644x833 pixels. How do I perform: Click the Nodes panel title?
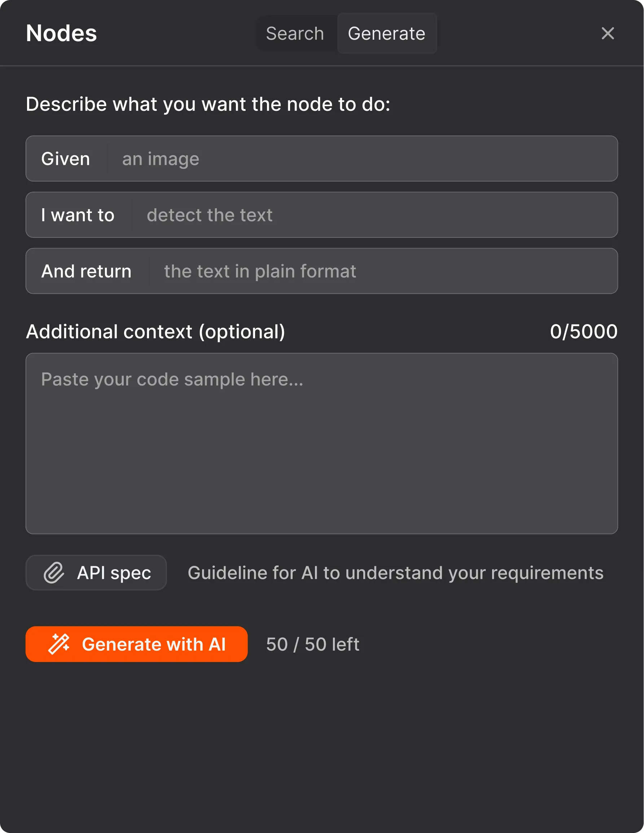click(x=61, y=33)
